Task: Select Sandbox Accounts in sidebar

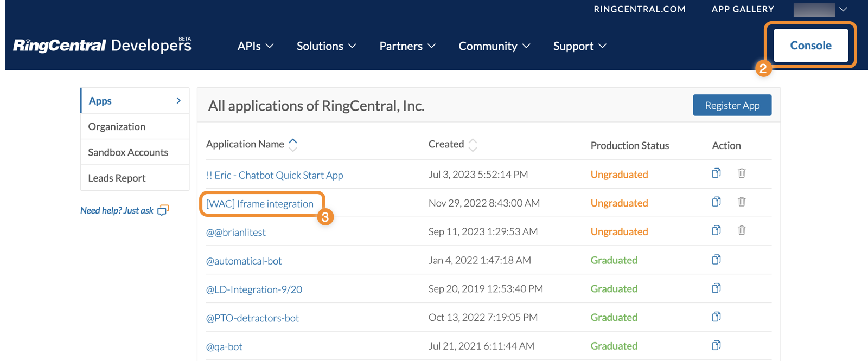Action: click(128, 152)
